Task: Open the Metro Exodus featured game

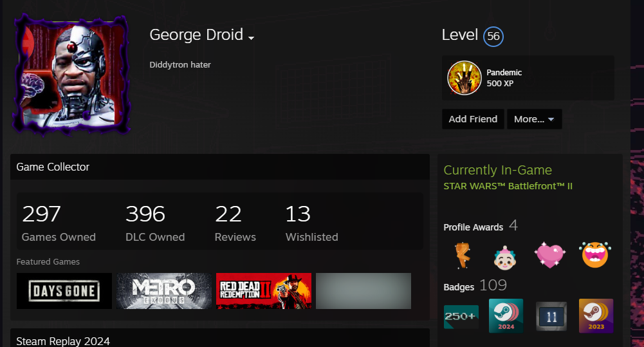Action: (164, 291)
